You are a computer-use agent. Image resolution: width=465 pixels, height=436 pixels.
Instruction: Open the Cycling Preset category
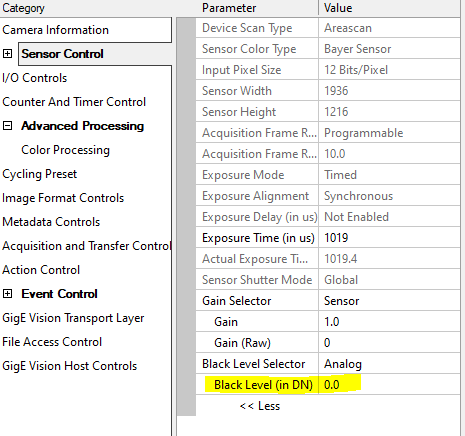[x=40, y=174]
